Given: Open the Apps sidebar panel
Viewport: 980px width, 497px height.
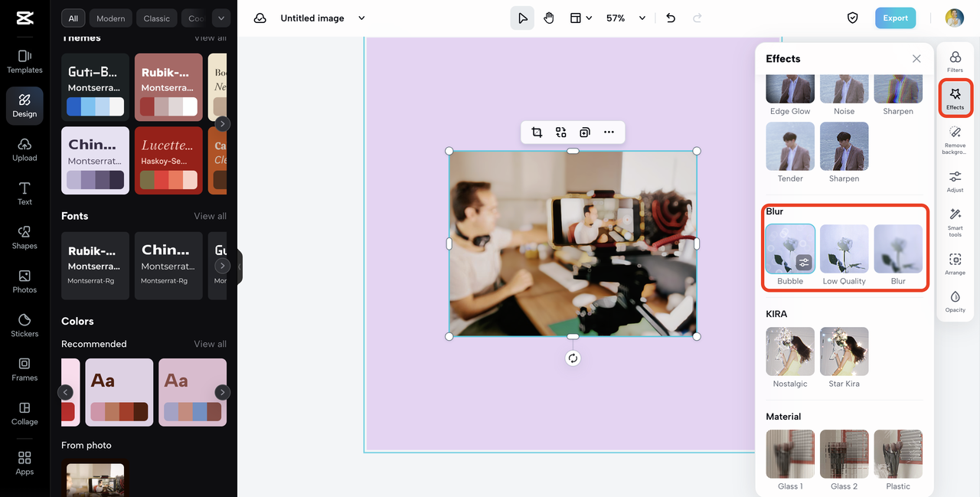Looking at the screenshot, I should click(24, 463).
